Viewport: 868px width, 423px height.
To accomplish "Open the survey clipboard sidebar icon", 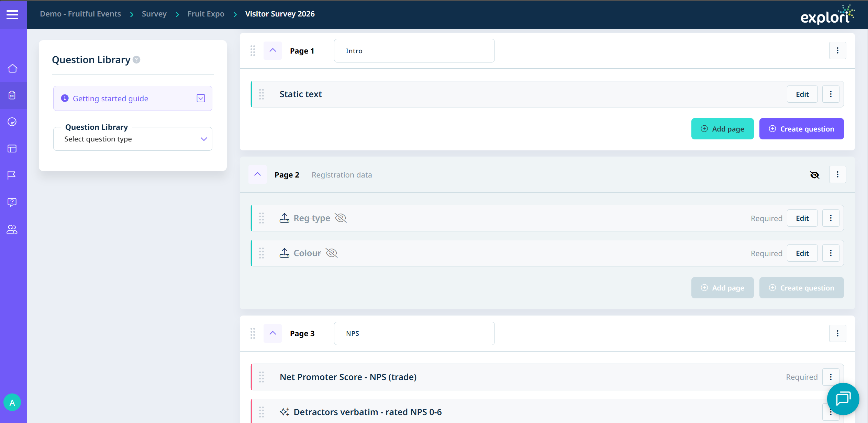I will tap(12, 95).
